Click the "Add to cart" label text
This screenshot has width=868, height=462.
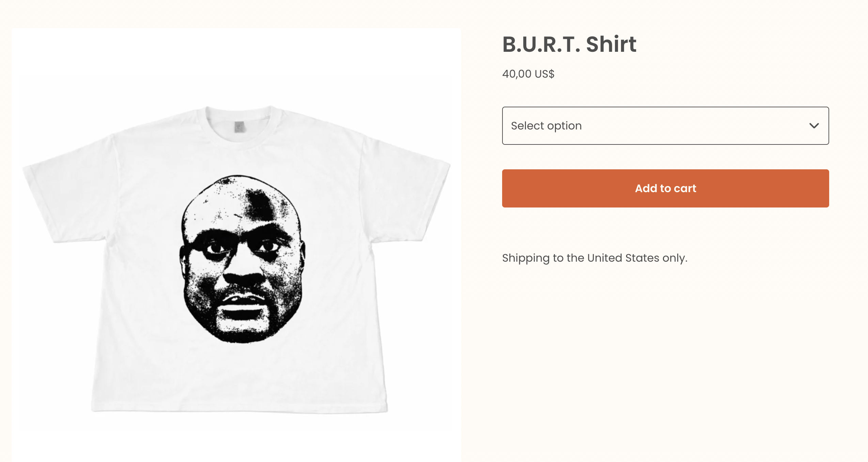click(x=665, y=188)
